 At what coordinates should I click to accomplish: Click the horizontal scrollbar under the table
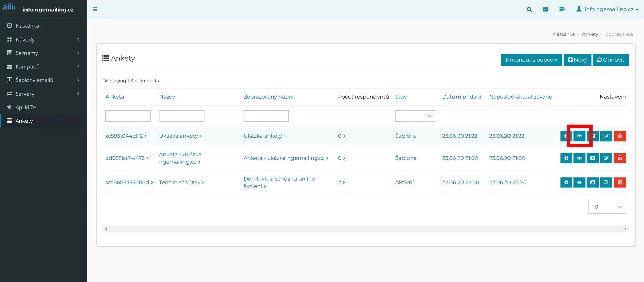click(x=365, y=229)
